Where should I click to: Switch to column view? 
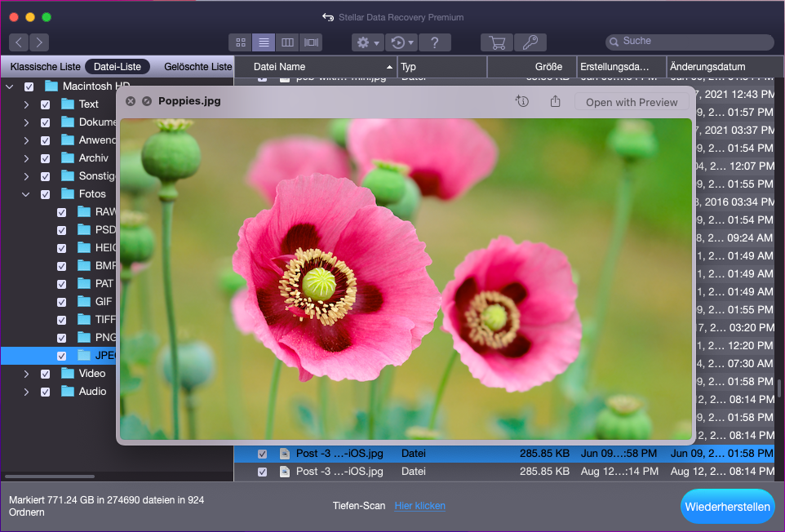287,42
